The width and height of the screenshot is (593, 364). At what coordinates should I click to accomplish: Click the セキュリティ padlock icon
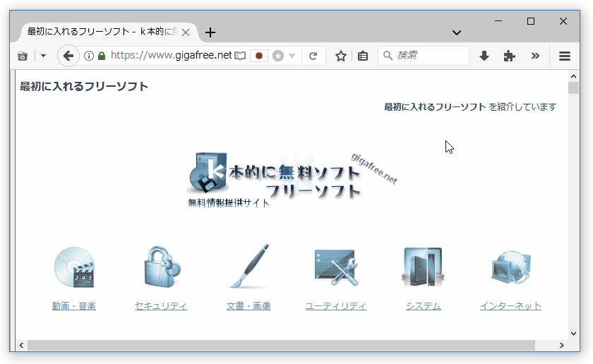pos(162,267)
